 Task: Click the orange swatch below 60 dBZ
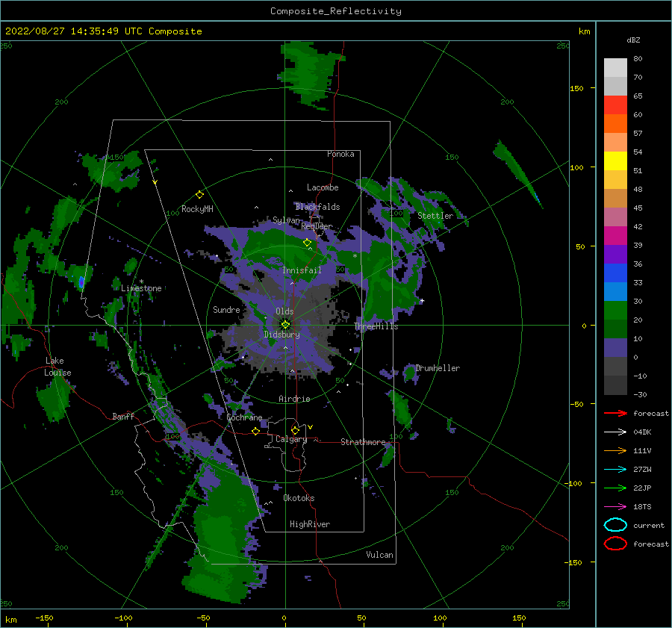coord(615,124)
